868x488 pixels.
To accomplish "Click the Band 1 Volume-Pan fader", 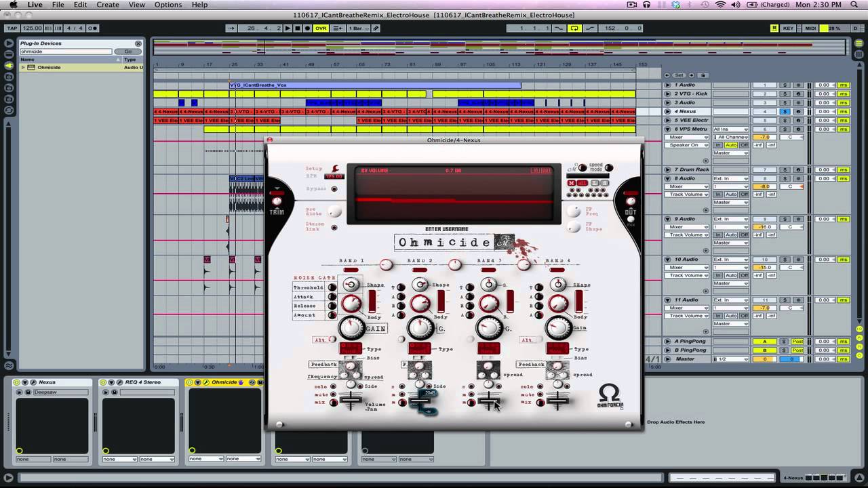I will pos(351,401).
